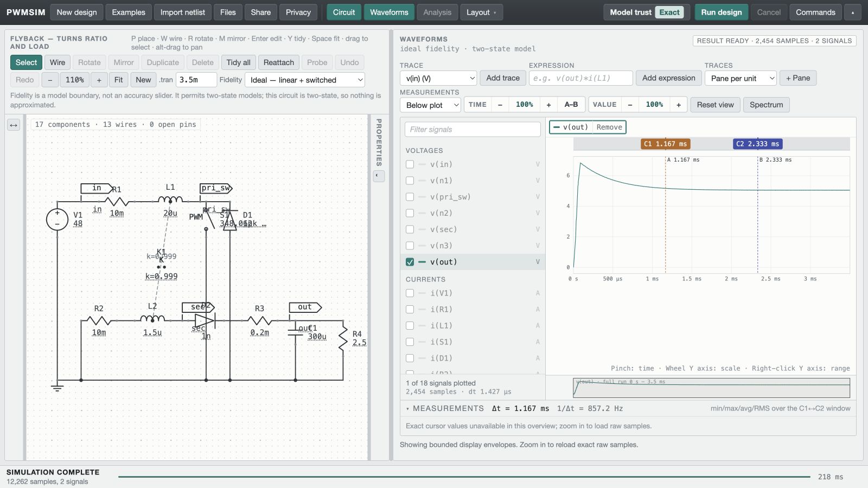Enable the i(L1) current checkbox
This screenshot has width=868, height=488.
pos(410,326)
